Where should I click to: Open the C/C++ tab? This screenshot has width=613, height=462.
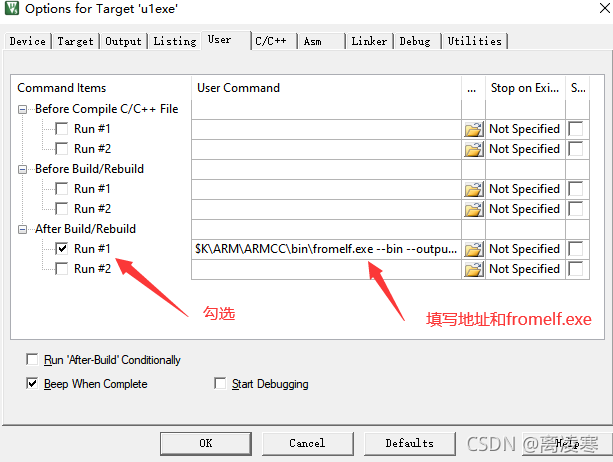(x=271, y=41)
